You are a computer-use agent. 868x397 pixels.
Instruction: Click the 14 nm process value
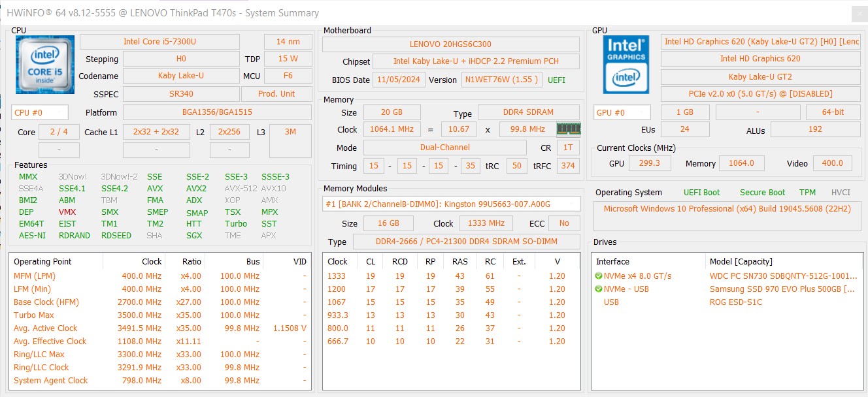[x=288, y=42]
